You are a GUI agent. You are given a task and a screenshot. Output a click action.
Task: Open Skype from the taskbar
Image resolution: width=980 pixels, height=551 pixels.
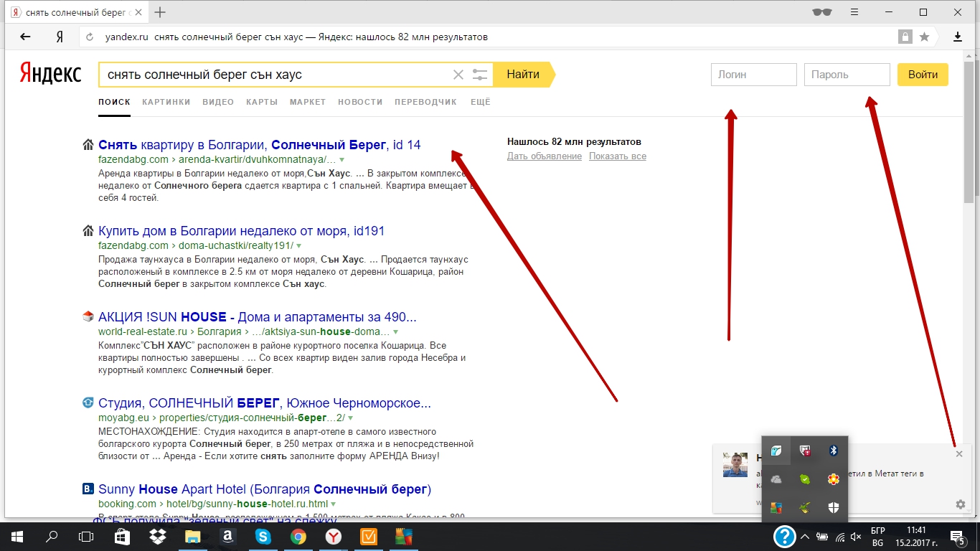point(263,536)
